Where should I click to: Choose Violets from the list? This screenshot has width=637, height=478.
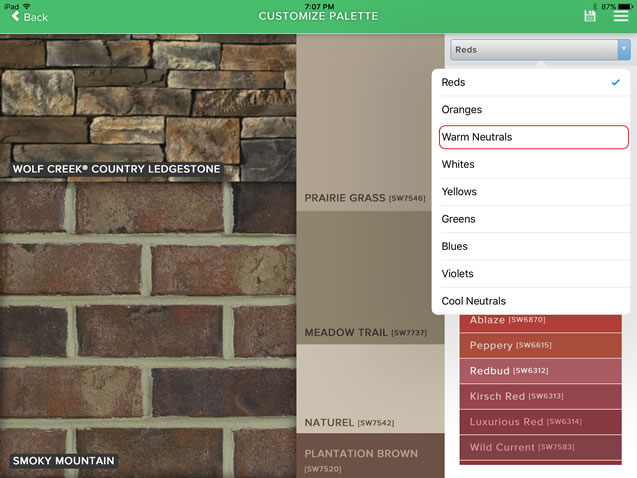(x=531, y=273)
